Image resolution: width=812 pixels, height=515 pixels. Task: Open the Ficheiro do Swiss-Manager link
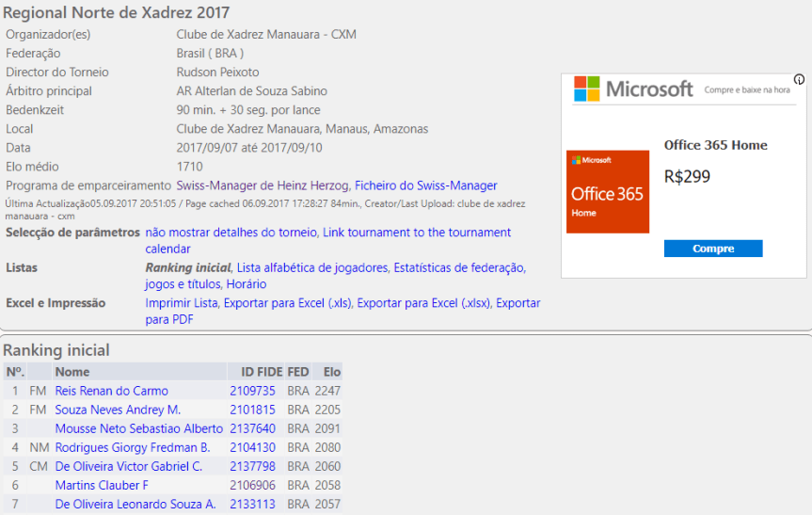pyautogui.click(x=425, y=185)
